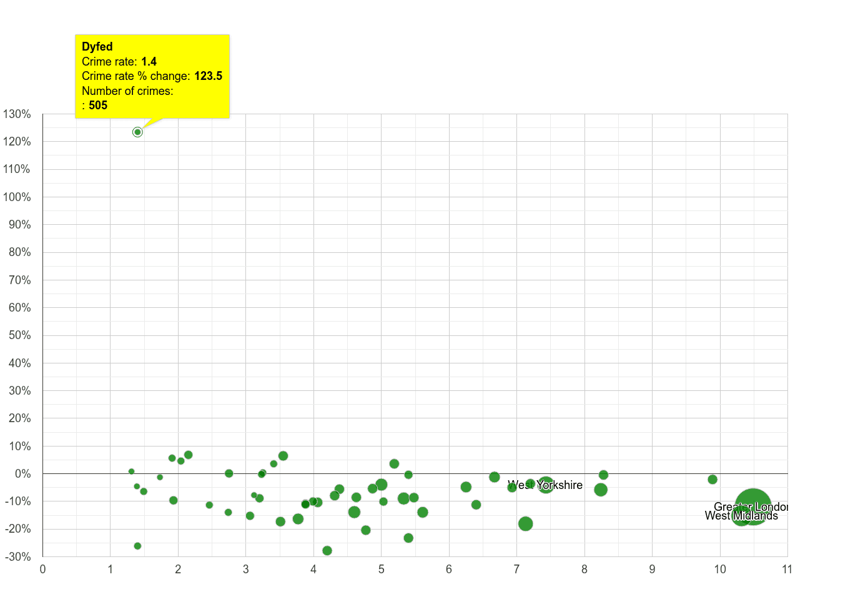Click the -30% y-axis label

[x=17, y=556]
